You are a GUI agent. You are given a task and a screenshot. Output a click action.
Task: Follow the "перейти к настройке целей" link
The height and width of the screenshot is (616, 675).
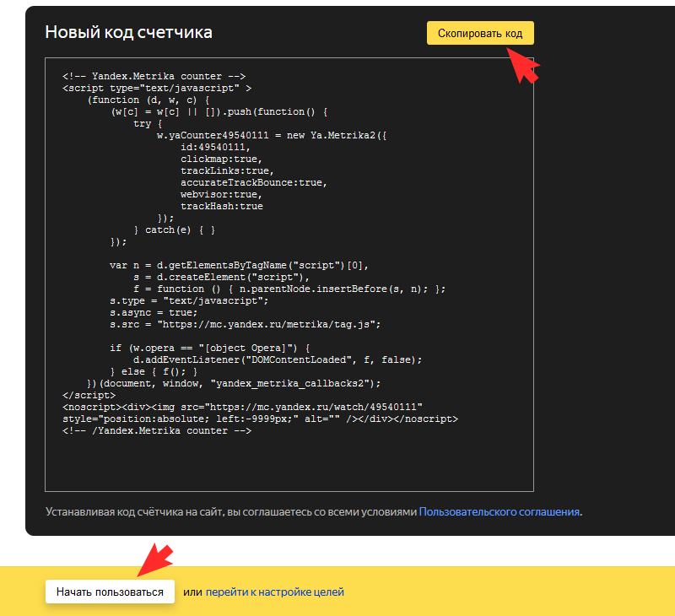[275, 592]
